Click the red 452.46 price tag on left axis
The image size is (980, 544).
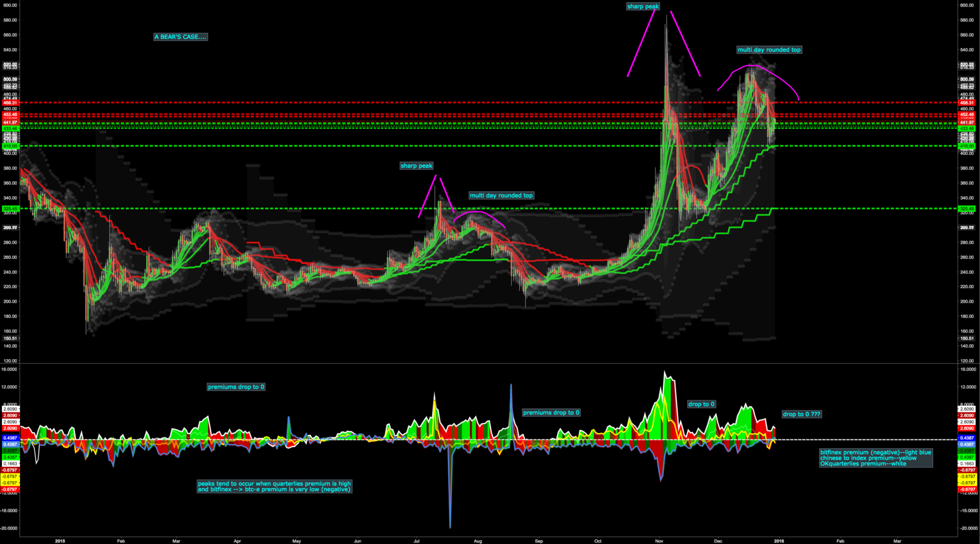click(10, 115)
